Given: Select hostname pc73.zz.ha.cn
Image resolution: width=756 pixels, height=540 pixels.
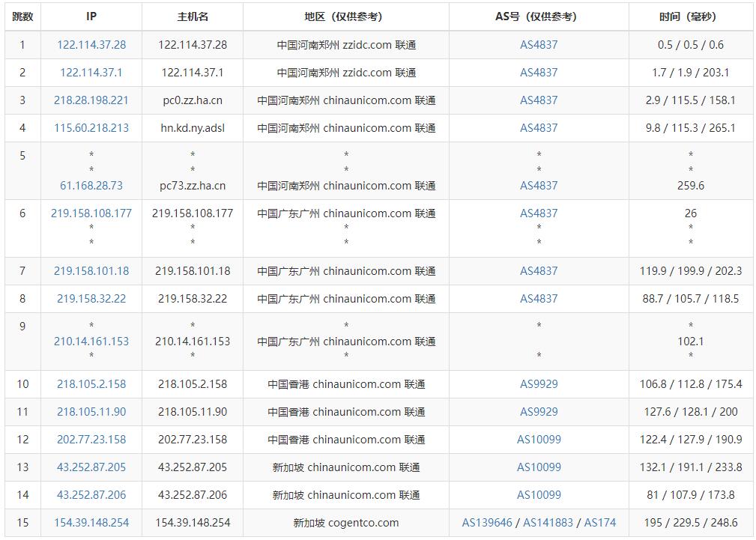Looking at the screenshot, I should click(x=193, y=186).
